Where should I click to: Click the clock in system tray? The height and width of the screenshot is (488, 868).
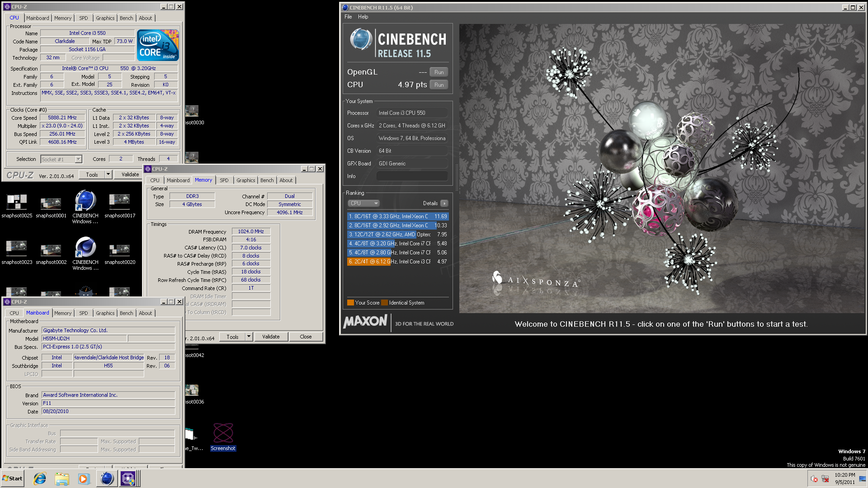(x=845, y=479)
